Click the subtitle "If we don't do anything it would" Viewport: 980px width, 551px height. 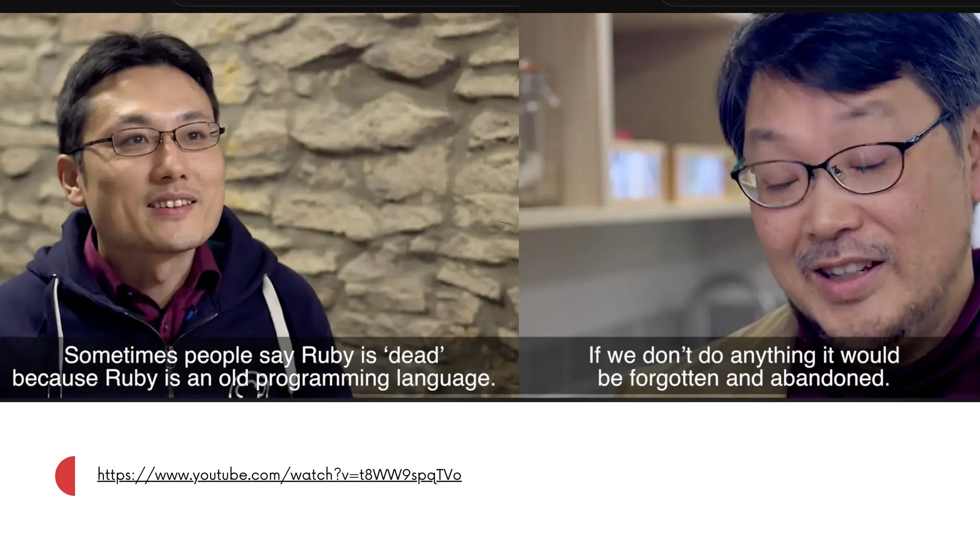point(744,355)
